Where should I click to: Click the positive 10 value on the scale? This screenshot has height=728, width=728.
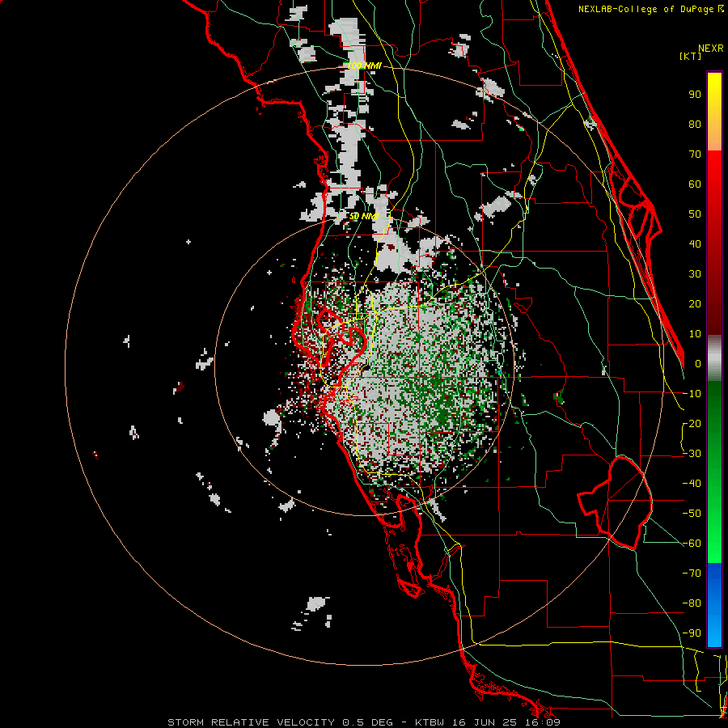click(695, 333)
